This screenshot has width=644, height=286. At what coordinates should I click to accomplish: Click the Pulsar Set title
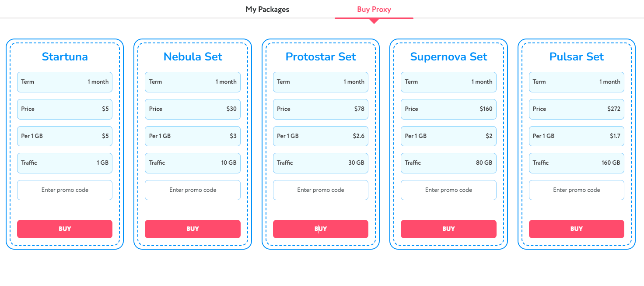point(576,56)
